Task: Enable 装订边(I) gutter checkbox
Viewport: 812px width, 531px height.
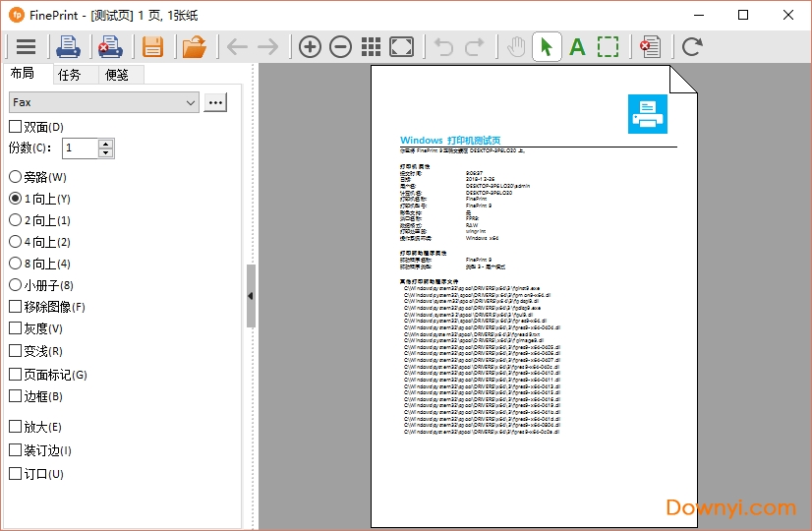Action: click(x=15, y=450)
